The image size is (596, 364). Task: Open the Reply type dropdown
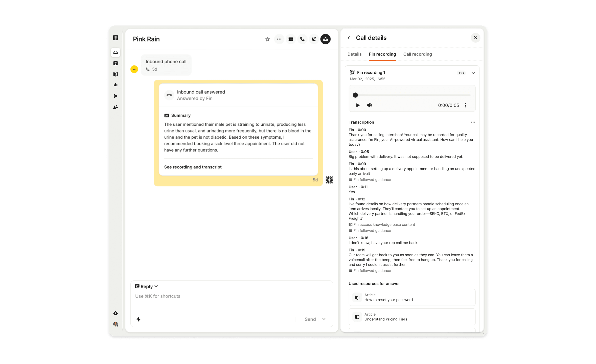(146, 286)
